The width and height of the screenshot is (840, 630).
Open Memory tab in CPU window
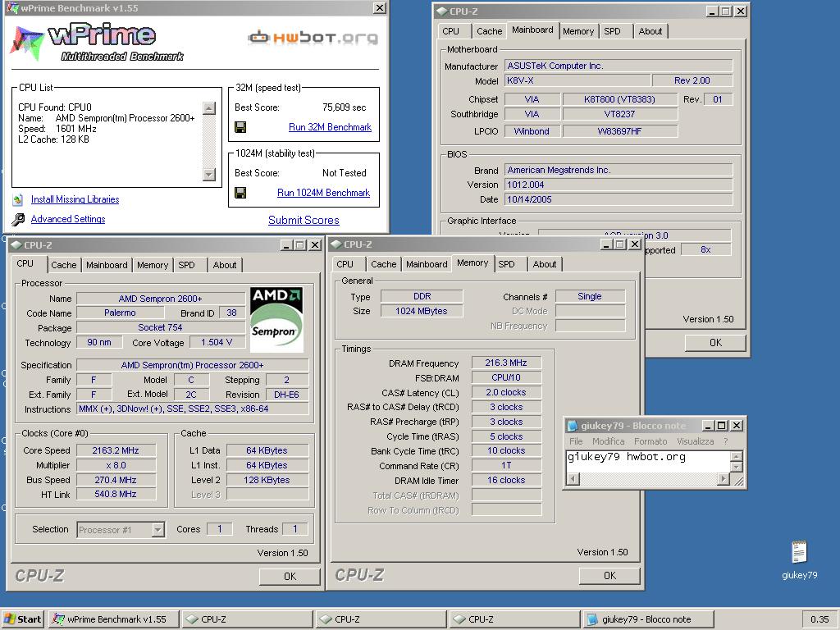point(153,265)
